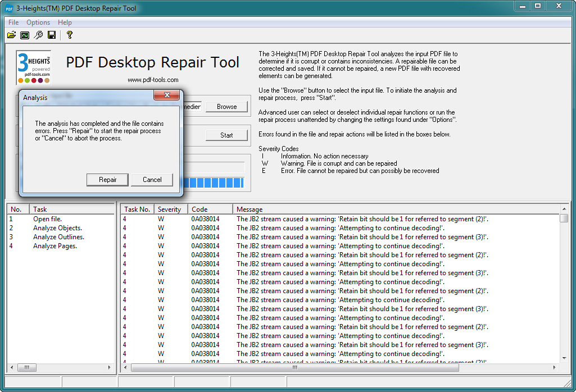Click the message list horizontal scrollbar thumb
This screenshot has height=392, width=576.
(294, 368)
